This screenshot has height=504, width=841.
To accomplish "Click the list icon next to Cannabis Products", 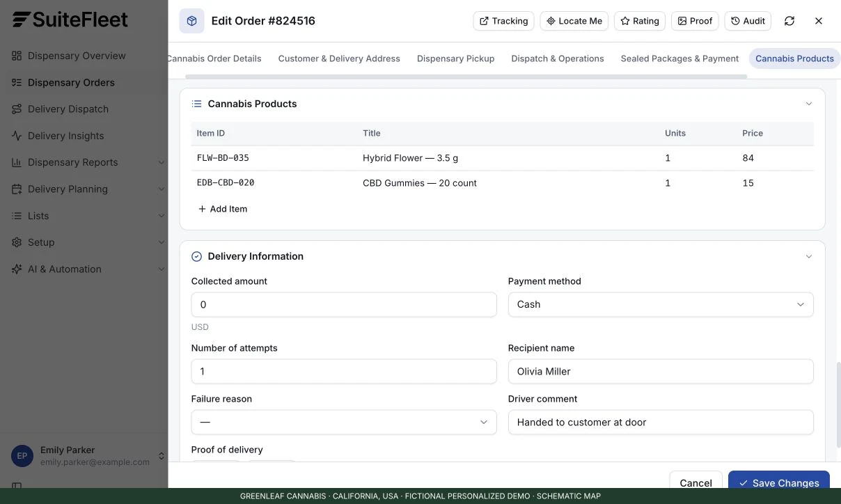I will point(196,104).
